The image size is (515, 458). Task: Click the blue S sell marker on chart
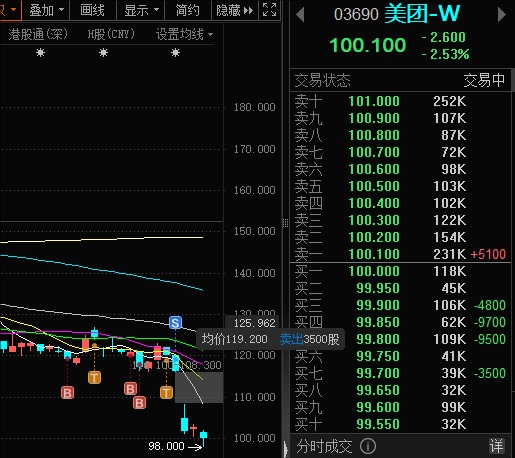click(175, 322)
